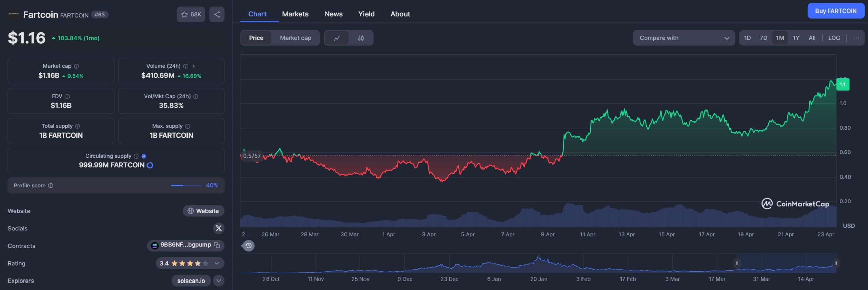Click the chart history clock icon
The width and height of the screenshot is (868, 290).
(248, 246)
